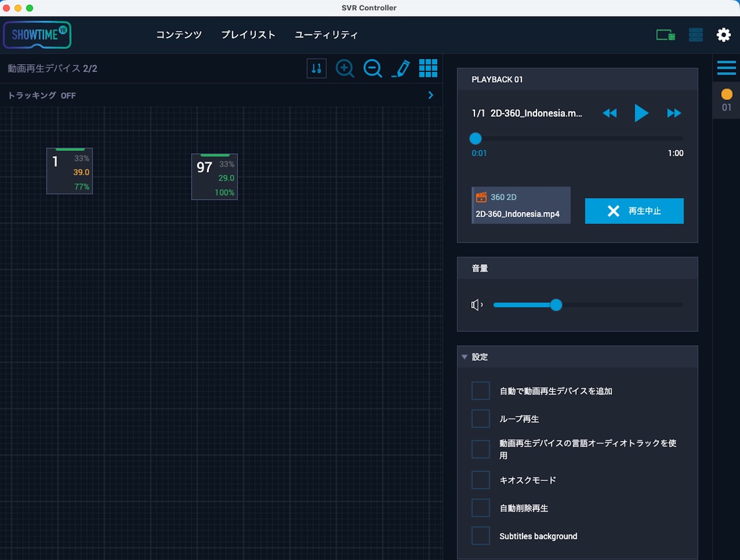This screenshot has height=560, width=740.
Task: Select device tile number 97
Action: click(215, 176)
